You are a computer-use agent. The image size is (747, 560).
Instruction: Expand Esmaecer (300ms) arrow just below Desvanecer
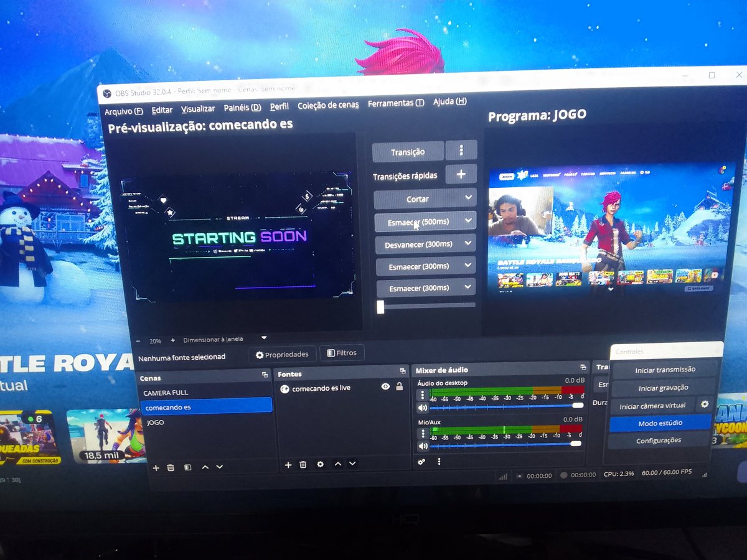(x=468, y=265)
